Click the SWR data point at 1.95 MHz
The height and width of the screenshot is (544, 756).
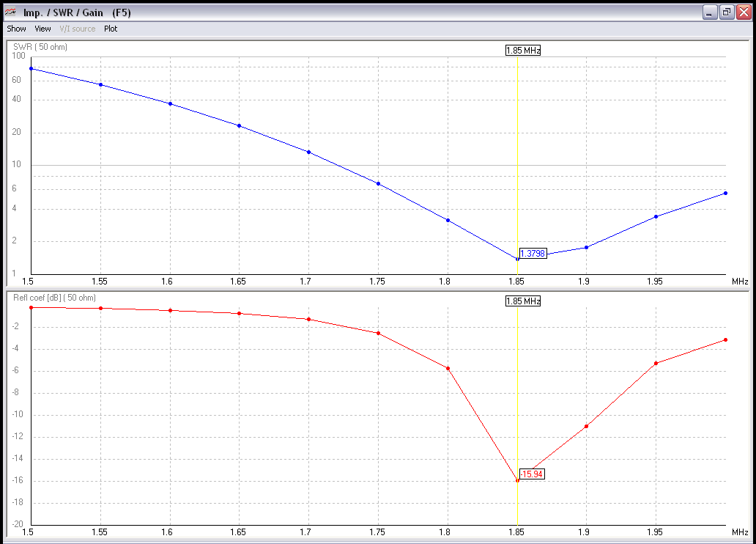656,216
